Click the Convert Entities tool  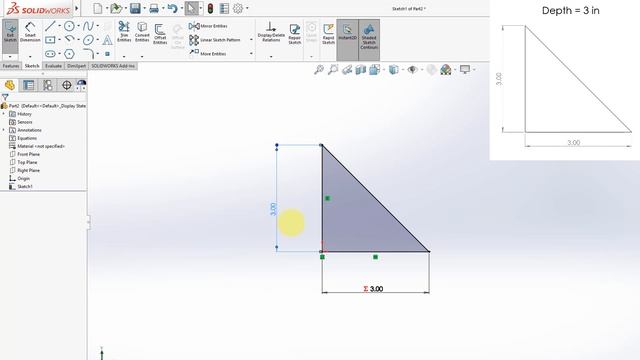(142, 32)
